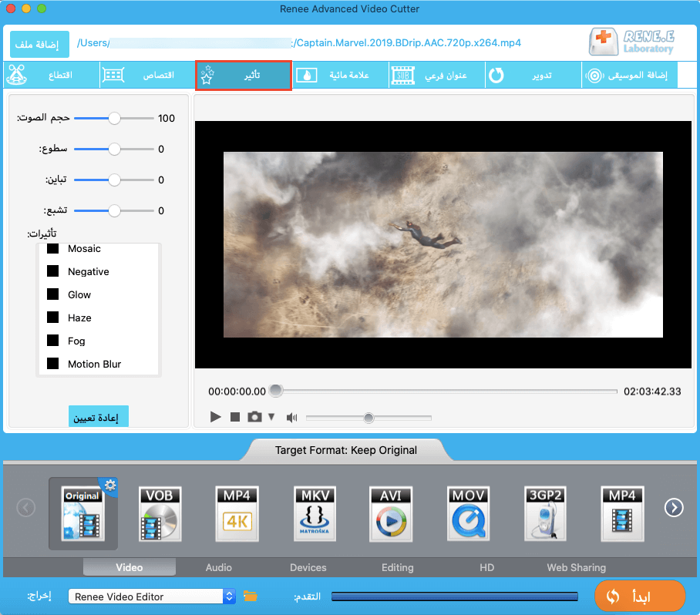
Task: Click the playback volume slider knob
Action: pos(369,418)
